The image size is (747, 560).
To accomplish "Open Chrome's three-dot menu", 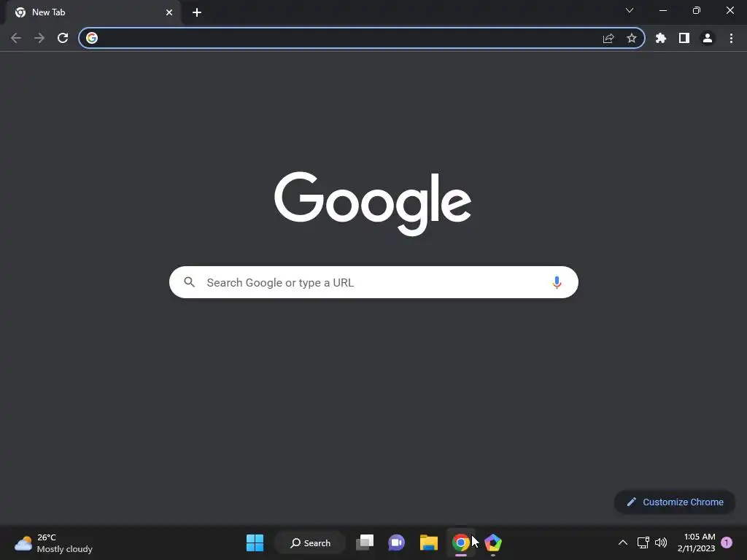I will [731, 38].
